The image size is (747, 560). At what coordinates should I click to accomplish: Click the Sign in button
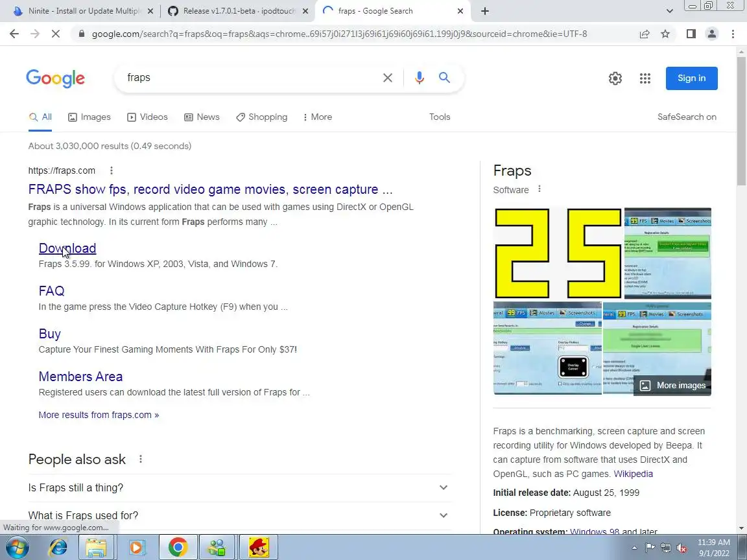691,78
